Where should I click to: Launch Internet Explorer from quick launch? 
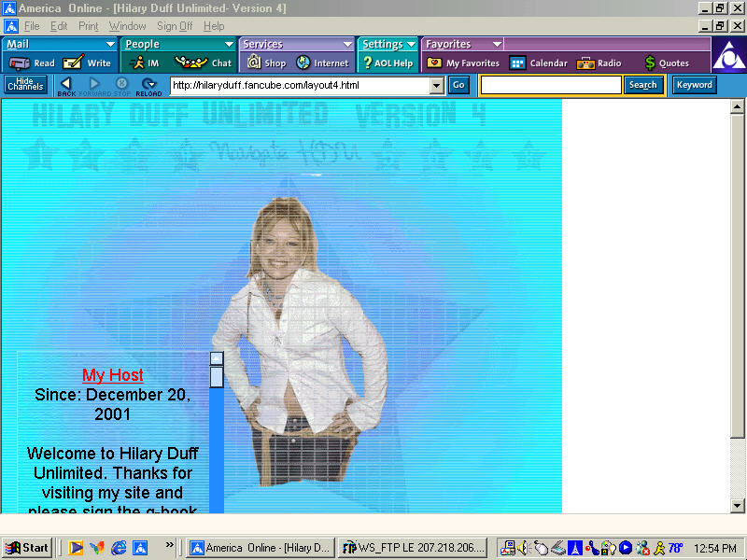point(119,548)
